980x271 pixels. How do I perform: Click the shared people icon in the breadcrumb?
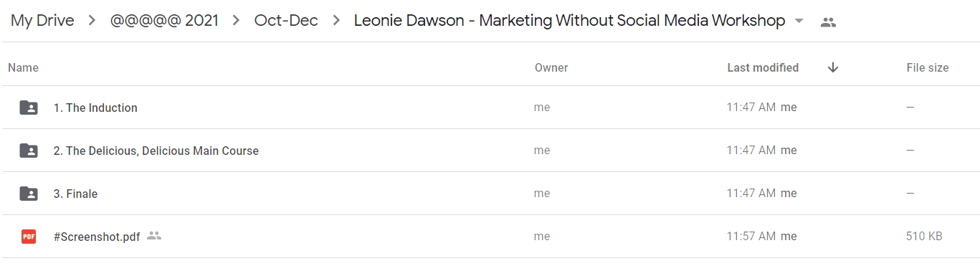[x=828, y=22]
